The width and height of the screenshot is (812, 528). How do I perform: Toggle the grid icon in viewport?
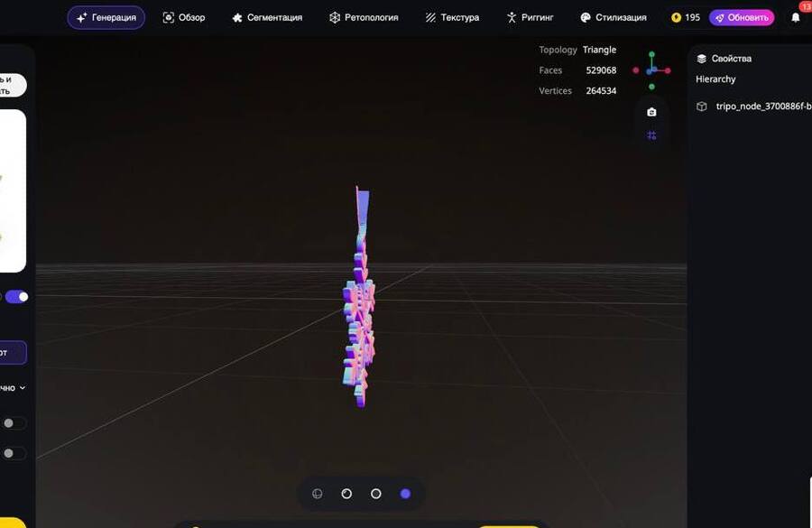pos(651,135)
